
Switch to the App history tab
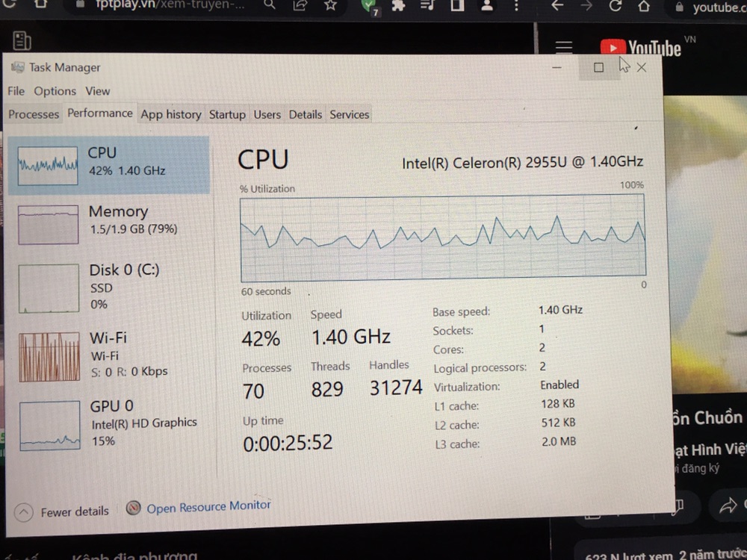[x=171, y=114]
